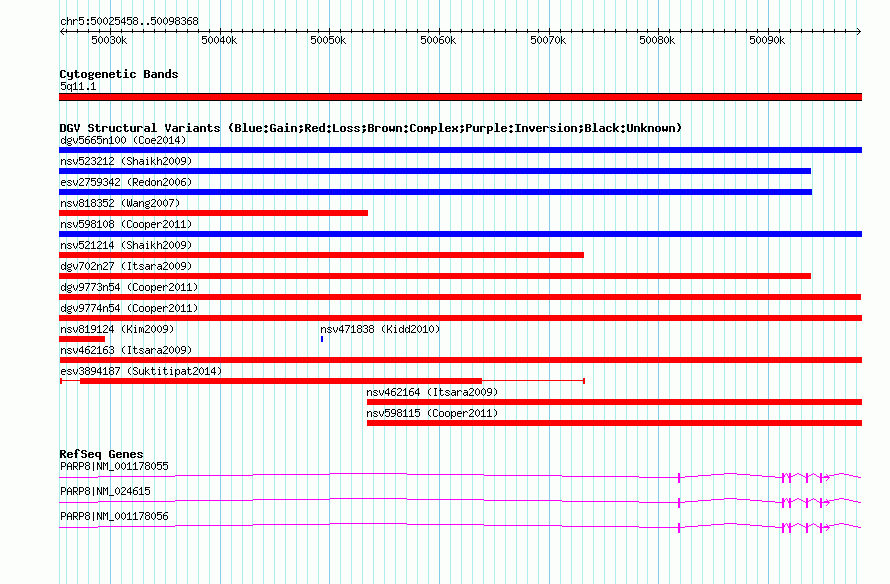Open variant label nsv523212 (Shaikh2009)
Image resolution: width=890 pixels, height=584 pixels.
point(126,161)
